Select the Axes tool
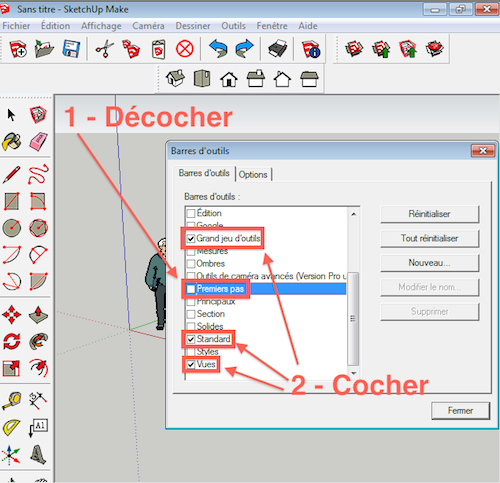The width and height of the screenshot is (500, 483). (x=11, y=455)
